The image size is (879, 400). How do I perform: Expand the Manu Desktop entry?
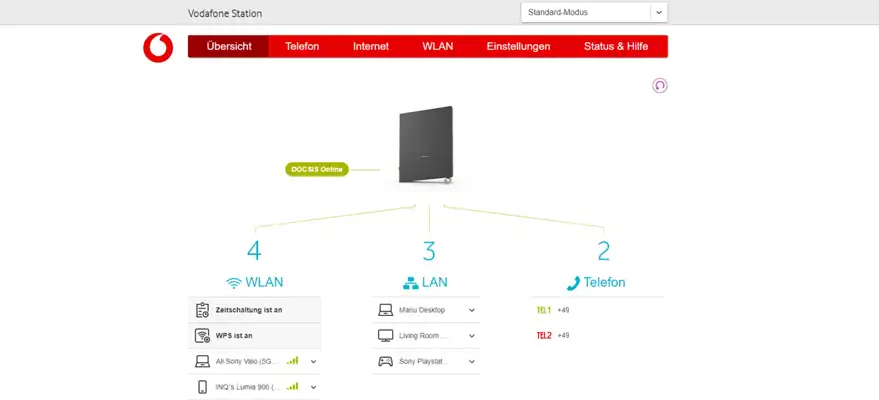[472, 310]
